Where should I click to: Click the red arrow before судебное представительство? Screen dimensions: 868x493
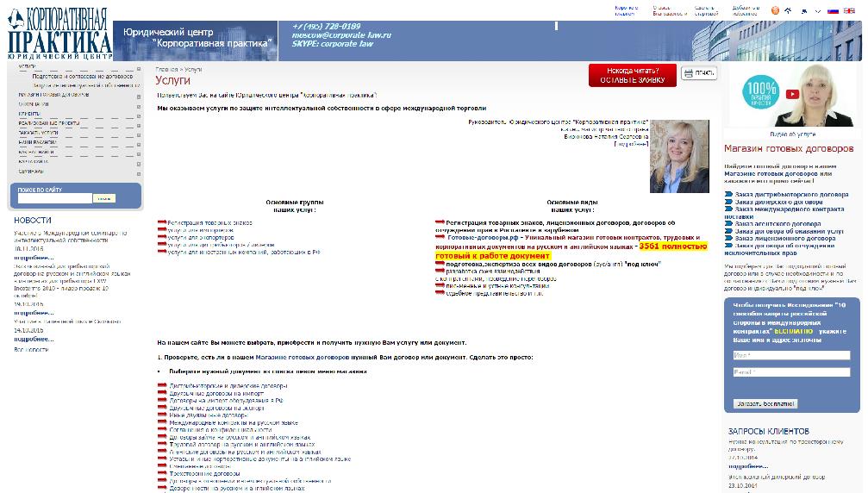[x=440, y=293]
